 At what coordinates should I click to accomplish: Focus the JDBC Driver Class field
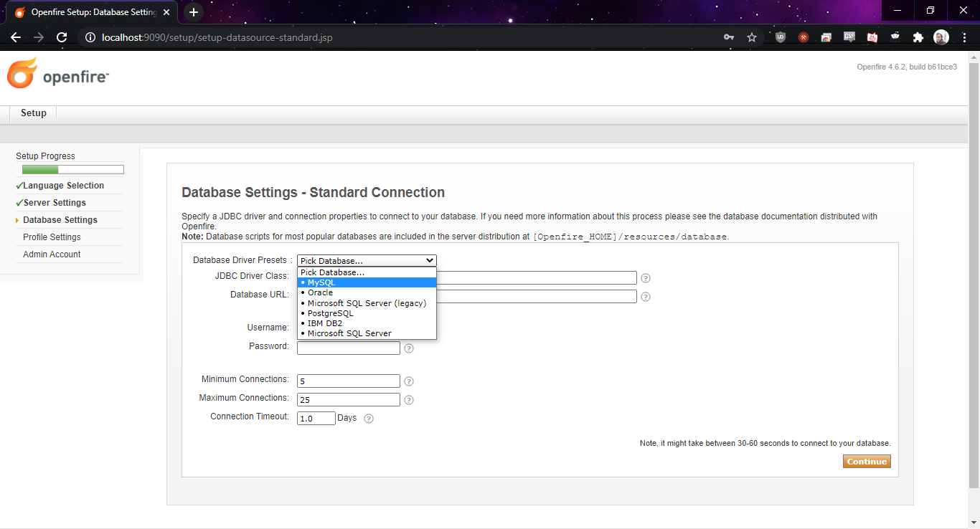[x=467, y=277]
